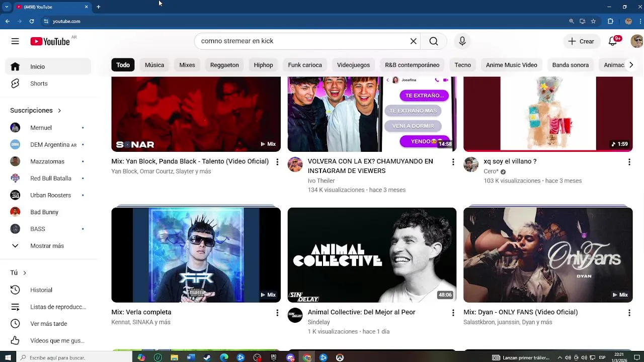
Task: Open options for VOLVERA CON LA EX video
Action: 453,162
